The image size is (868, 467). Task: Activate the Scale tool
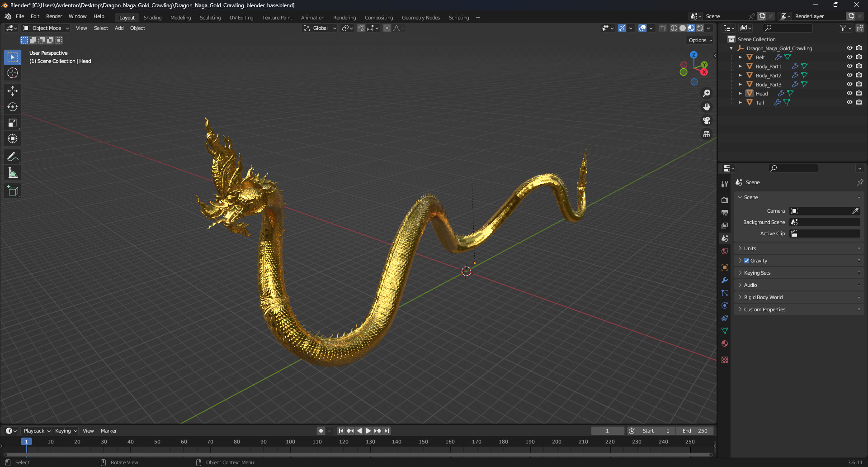click(x=13, y=123)
